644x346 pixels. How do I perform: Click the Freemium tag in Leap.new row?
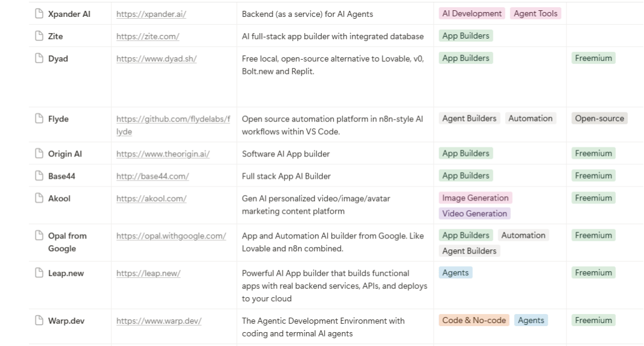[x=593, y=272]
